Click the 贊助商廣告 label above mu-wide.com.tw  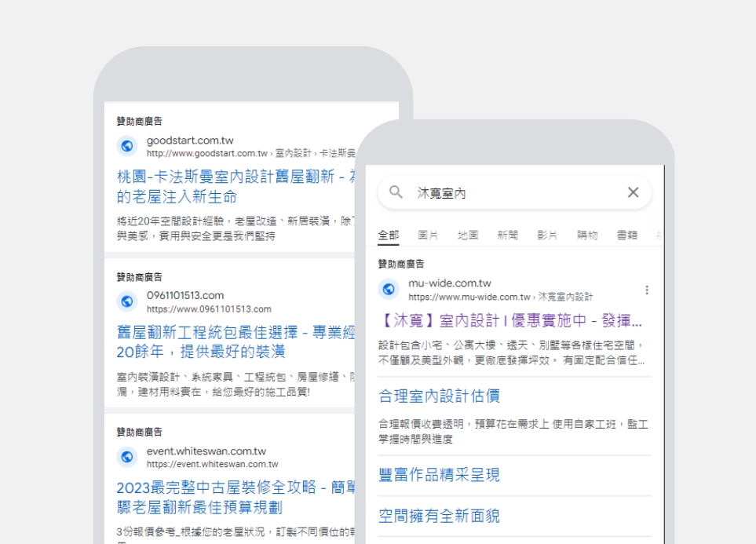pos(401,264)
